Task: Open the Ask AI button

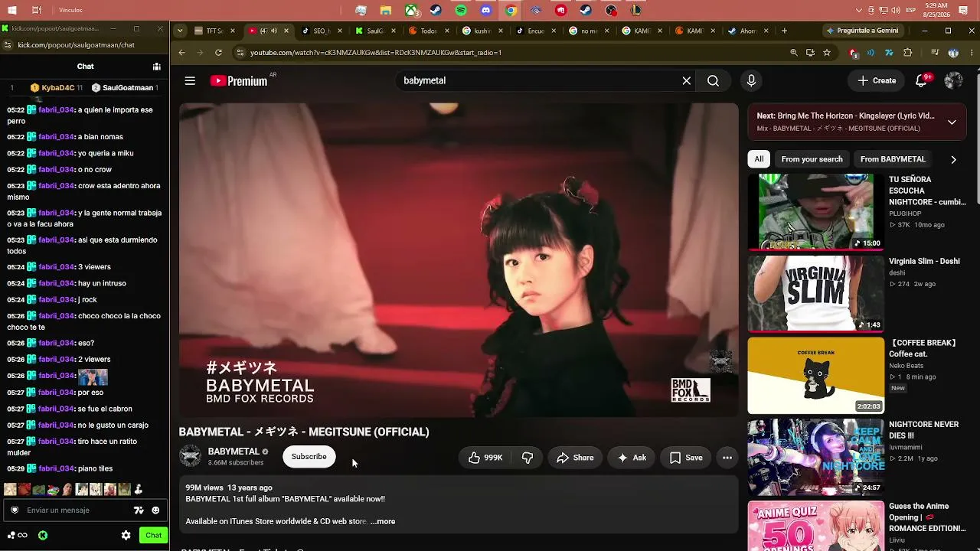Action: tap(632, 458)
